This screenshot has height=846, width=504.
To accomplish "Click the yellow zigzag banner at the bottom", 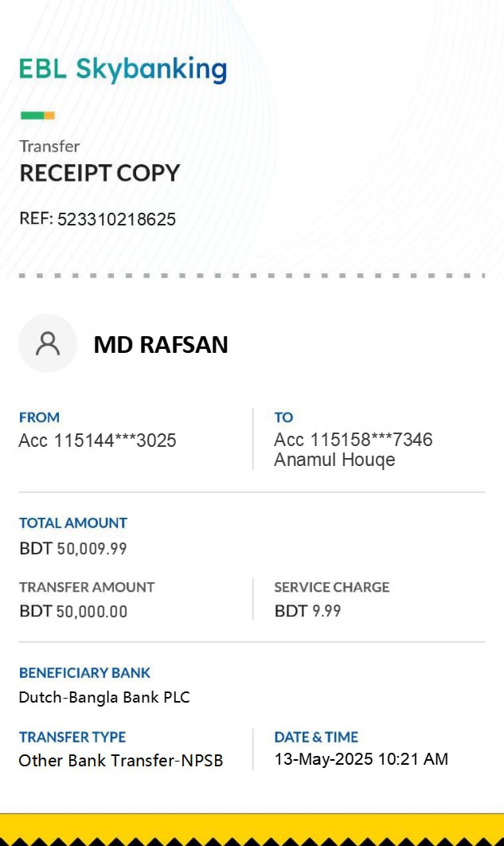I will coord(252,829).
